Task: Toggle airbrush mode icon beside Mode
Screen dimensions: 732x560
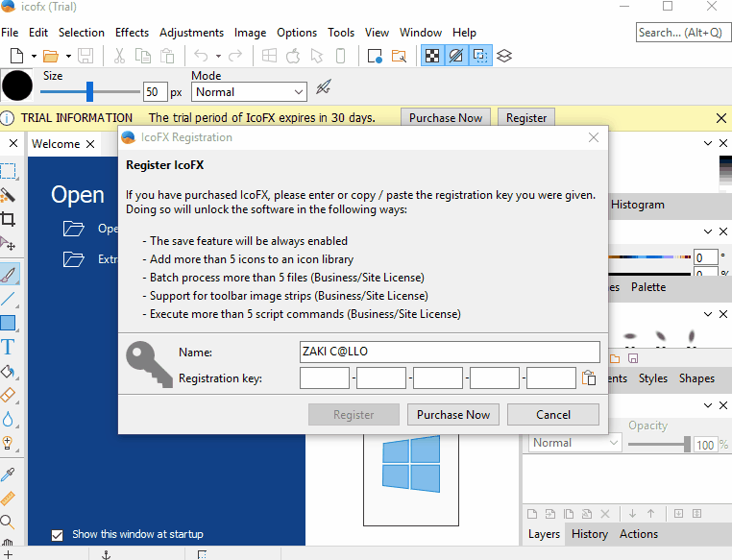Action: 323,87
